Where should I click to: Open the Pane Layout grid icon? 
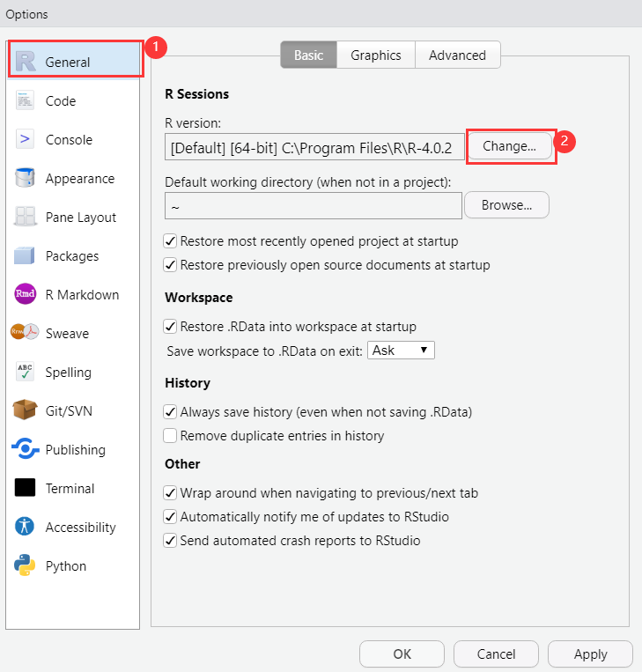pyautogui.click(x=25, y=217)
